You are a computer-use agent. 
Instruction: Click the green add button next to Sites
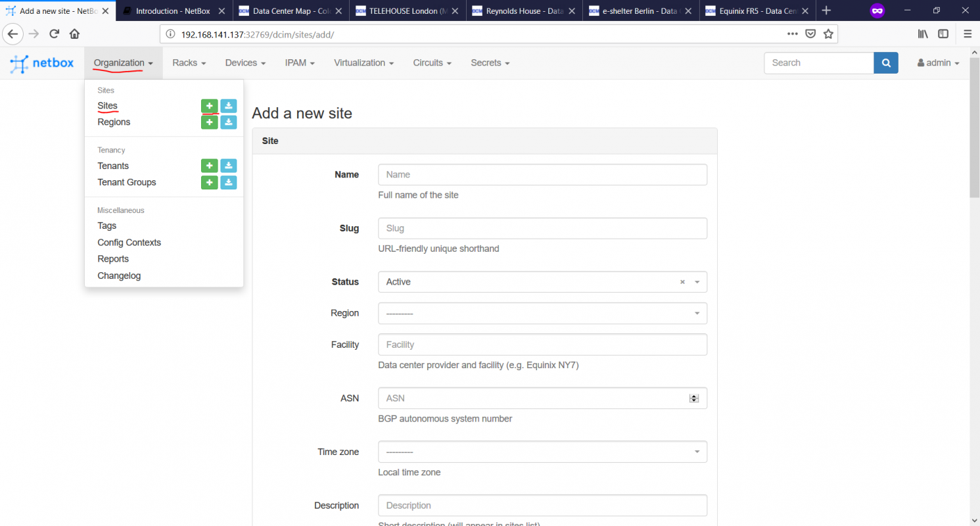tap(209, 106)
